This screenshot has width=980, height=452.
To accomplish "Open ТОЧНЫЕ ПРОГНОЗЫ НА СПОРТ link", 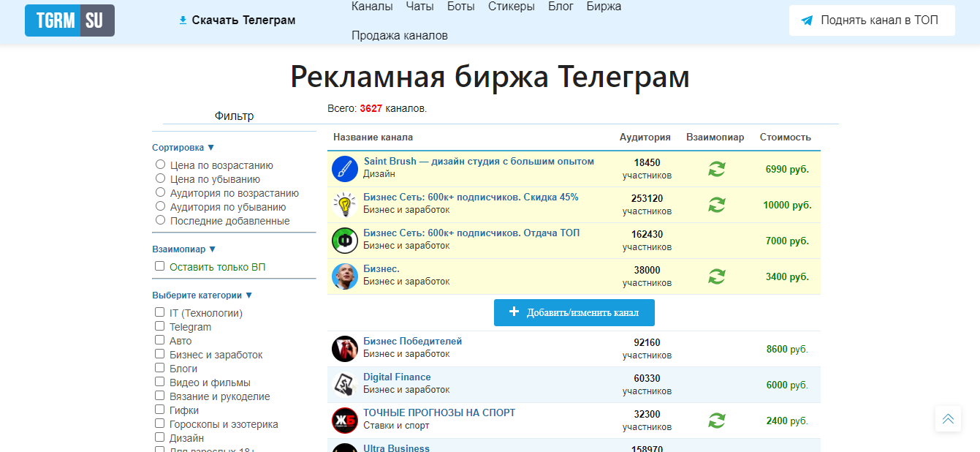I will (x=439, y=413).
